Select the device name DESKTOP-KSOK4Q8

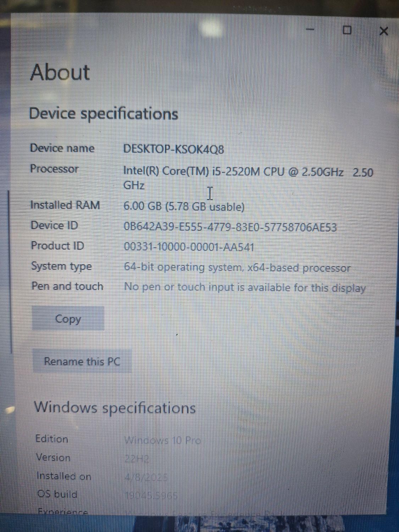pyautogui.click(x=173, y=149)
